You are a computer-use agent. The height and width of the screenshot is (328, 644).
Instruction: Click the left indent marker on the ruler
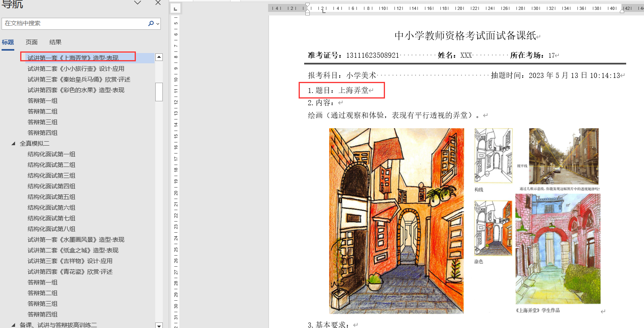tap(308, 13)
